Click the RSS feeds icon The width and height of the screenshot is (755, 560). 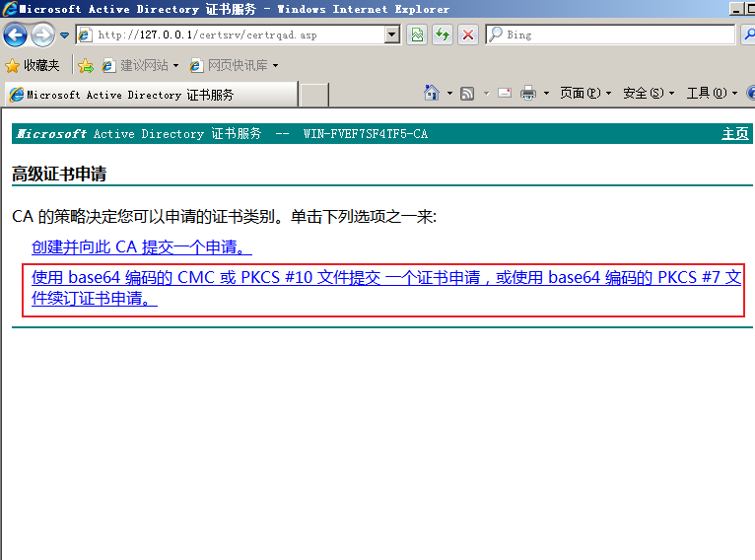(x=467, y=93)
